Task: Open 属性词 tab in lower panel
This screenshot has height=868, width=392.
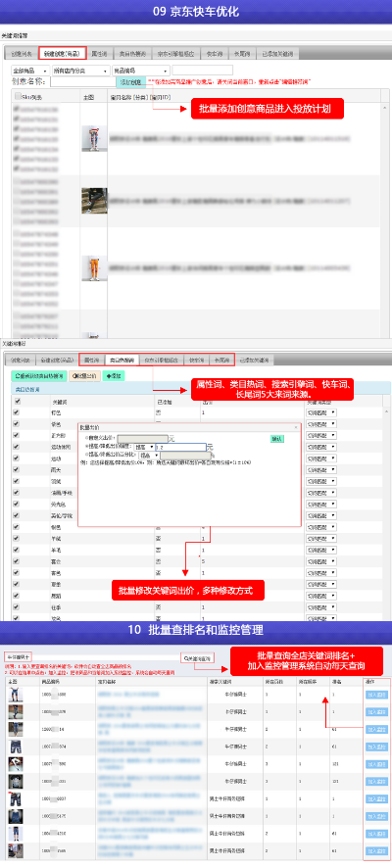Action: [x=91, y=360]
